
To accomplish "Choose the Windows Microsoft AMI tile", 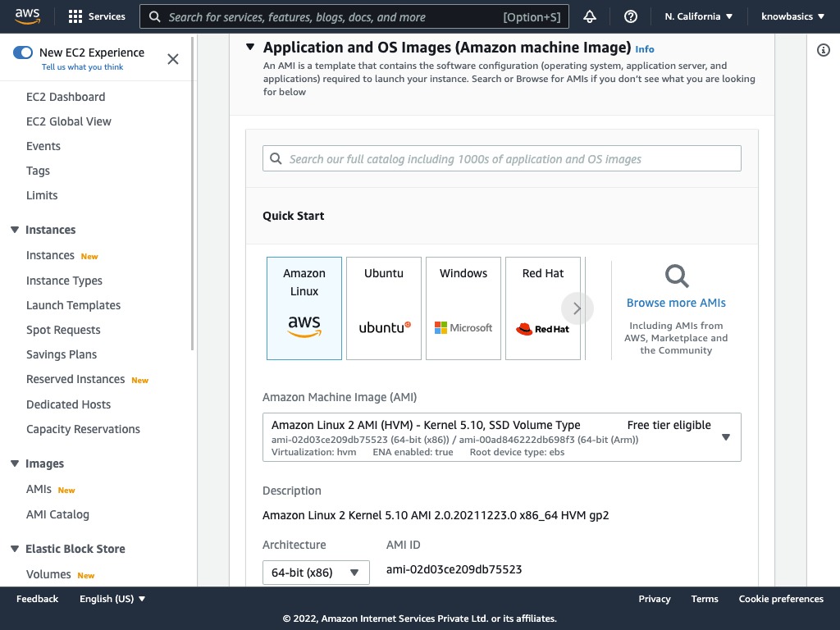I will (x=463, y=308).
